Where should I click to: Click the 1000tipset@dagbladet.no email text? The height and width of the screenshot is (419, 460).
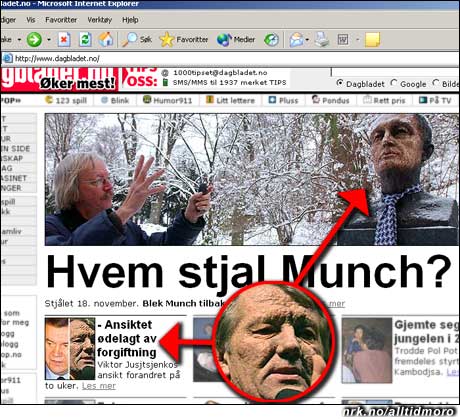tap(220, 73)
